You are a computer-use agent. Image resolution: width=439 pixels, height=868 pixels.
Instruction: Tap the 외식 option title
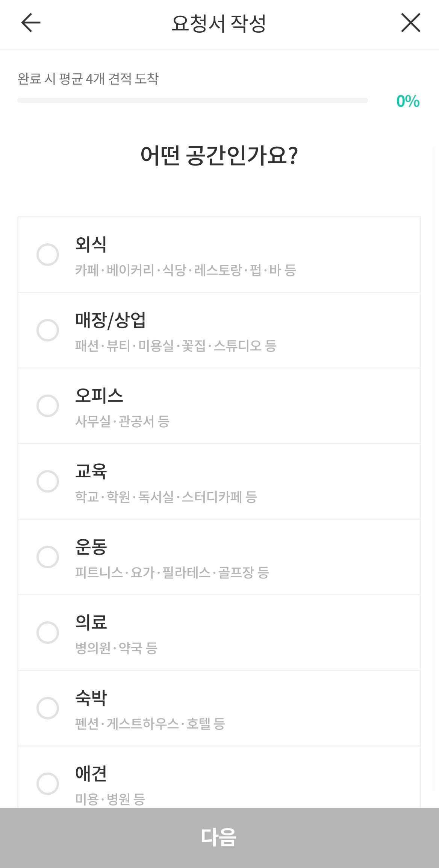pyautogui.click(x=91, y=244)
